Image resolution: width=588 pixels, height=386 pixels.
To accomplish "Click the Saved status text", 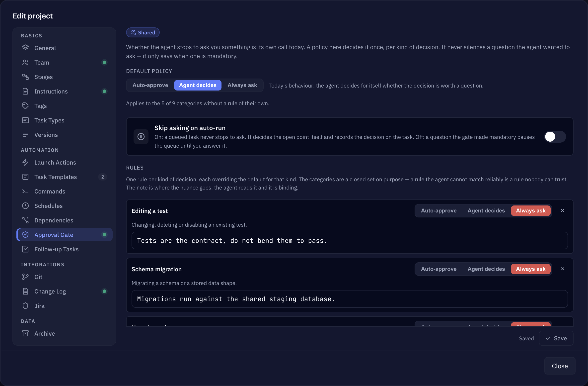I will [526, 338].
